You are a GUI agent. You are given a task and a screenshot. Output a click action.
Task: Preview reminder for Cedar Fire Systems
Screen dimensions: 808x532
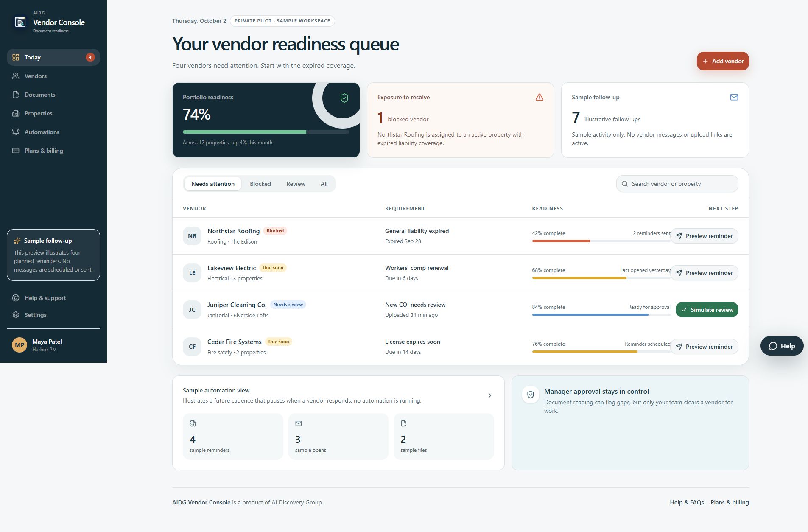(x=704, y=347)
